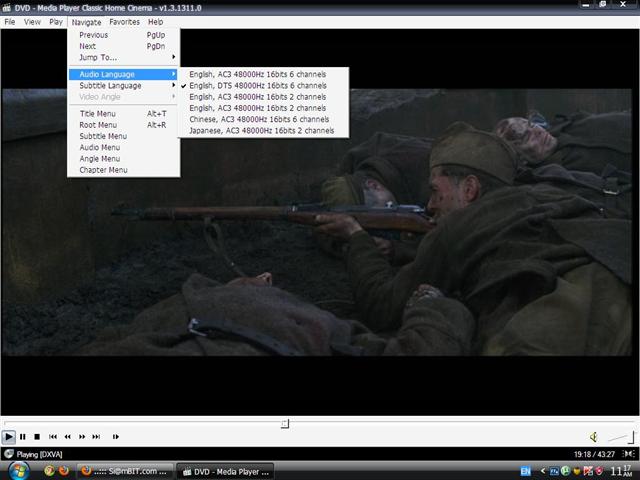
Task: Select Japanese AC3 2 channels audio track
Action: pyautogui.click(x=263, y=131)
